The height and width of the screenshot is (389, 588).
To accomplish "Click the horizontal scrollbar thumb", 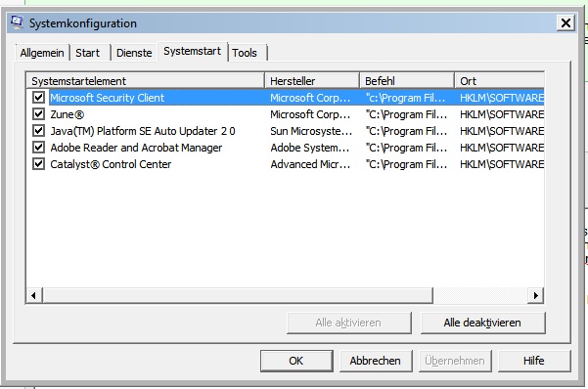I will [238, 295].
